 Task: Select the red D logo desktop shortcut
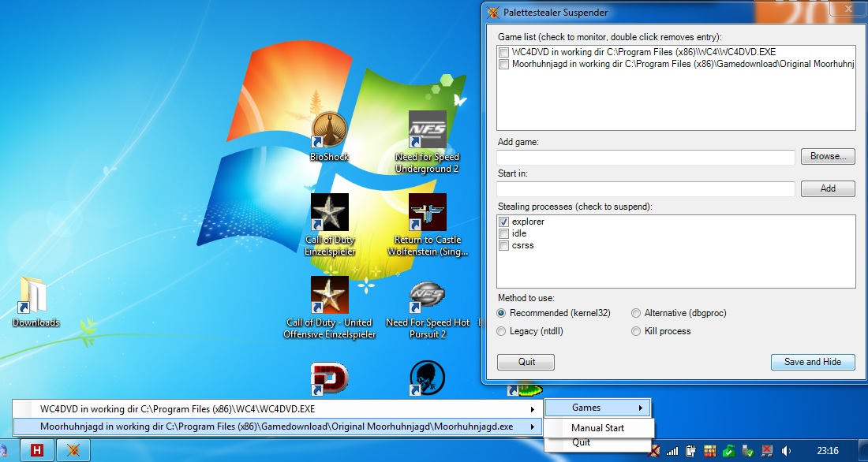pyautogui.click(x=329, y=379)
